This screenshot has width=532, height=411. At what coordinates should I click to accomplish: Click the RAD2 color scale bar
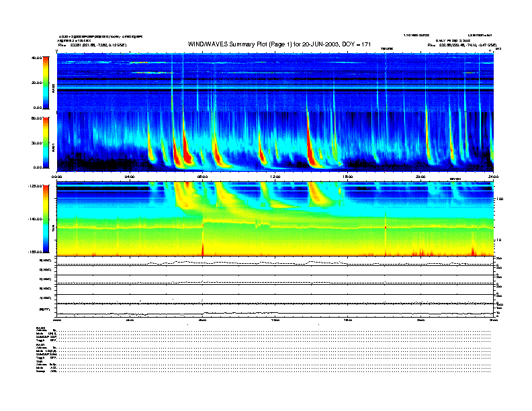[46, 83]
